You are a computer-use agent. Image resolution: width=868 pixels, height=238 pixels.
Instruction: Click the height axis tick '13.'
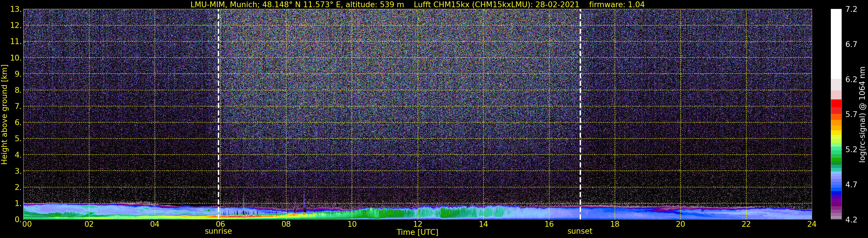coord(16,10)
